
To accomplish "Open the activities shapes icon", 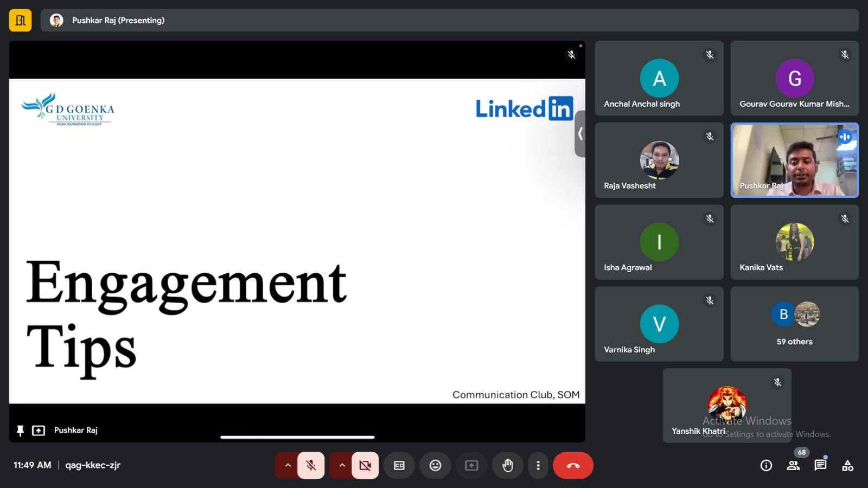I will tap(847, 465).
